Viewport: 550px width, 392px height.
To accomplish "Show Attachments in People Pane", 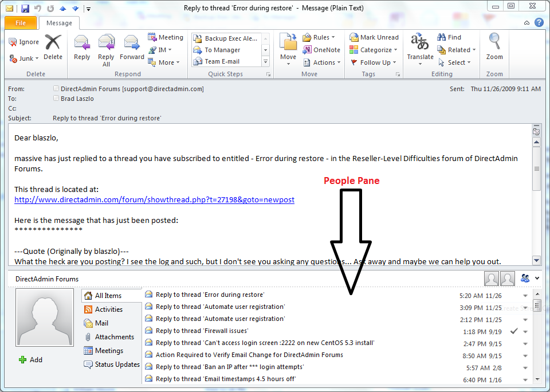I will tap(109, 337).
